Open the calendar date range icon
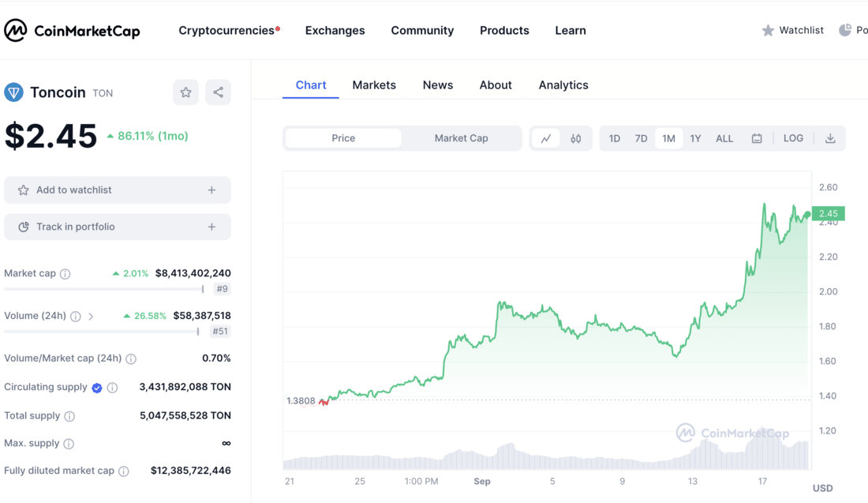Image resolution: width=868 pixels, height=503 pixels. pyautogui.click(x=757, y=138)
